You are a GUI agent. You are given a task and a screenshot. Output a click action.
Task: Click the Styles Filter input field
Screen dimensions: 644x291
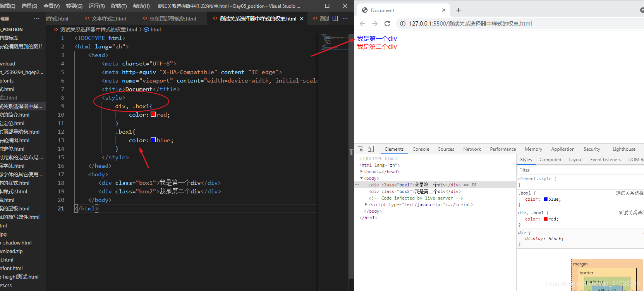(x=580, y=170)
